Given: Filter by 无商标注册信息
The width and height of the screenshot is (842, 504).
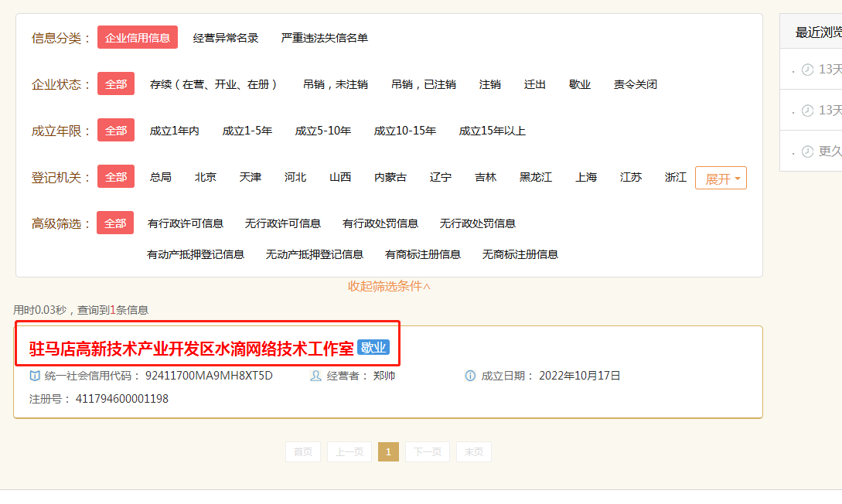Looking at the screenshot, I should pyautogui.click(x=520, y=254).
